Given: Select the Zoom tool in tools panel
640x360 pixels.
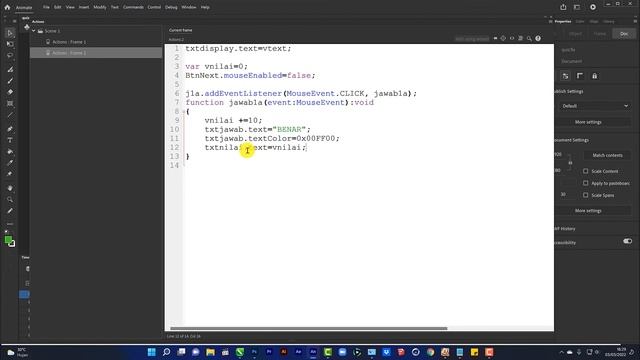Looking at the screenshot, I should [10, 200].
